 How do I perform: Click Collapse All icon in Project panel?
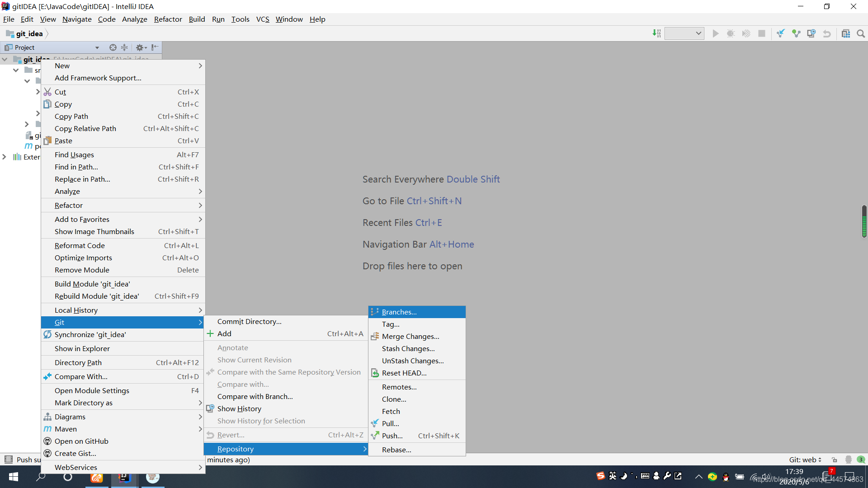[124, 47]
